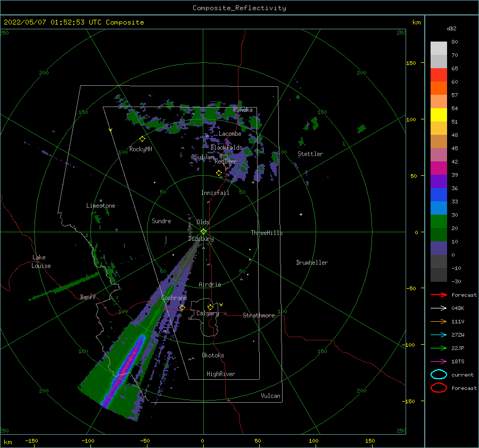Click the Okotoks label
This screenshot has width=479, height=448.
pyautogui.click(x=213, y=355)
